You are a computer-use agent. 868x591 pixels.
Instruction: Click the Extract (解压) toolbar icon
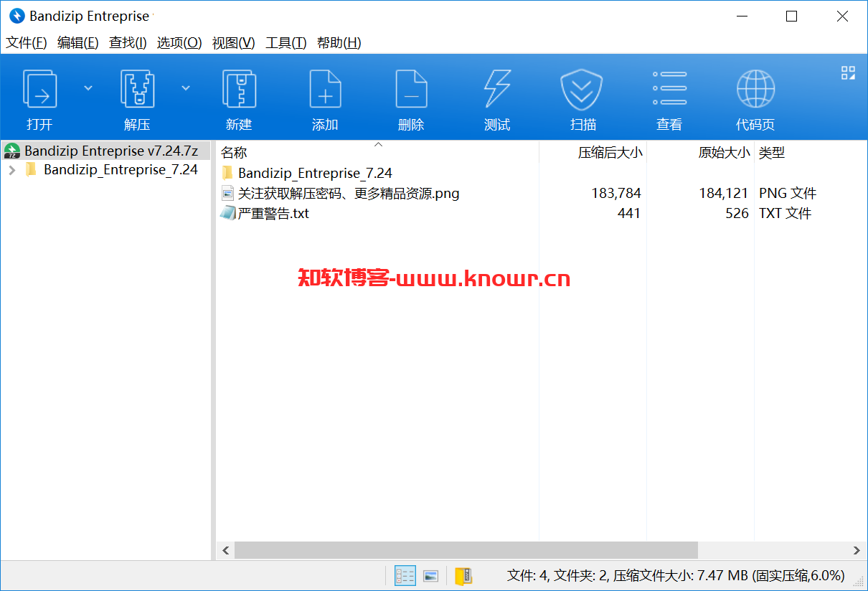[137, 89]
